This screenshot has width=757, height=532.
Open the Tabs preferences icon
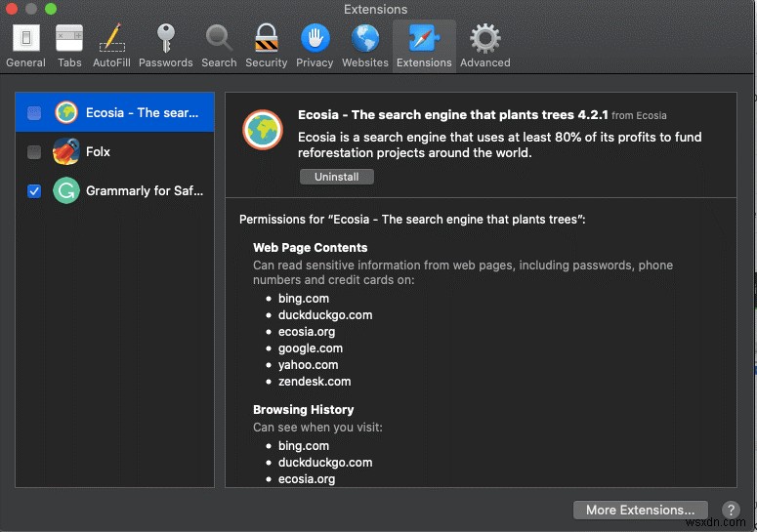click(69, 38)
